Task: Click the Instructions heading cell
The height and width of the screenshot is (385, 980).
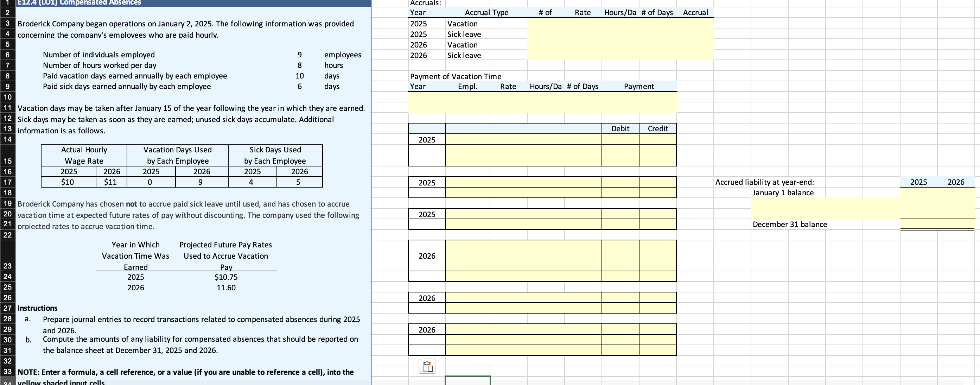Action: tap(38, 308)
